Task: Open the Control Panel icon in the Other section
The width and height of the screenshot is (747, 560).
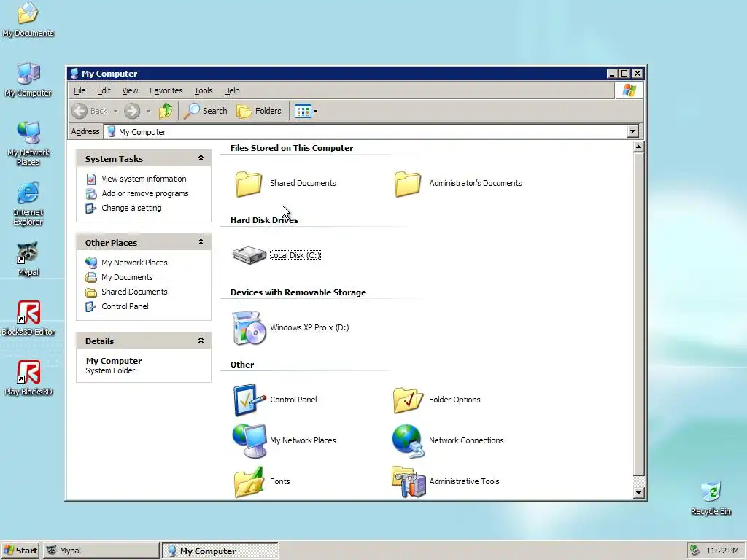Action: point(249,400)
